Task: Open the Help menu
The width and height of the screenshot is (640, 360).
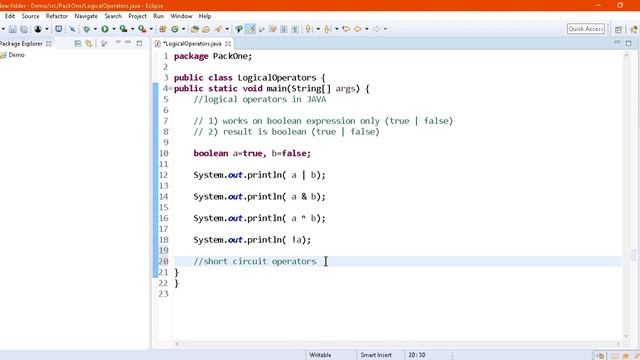Action: click(x=205, y=16)
